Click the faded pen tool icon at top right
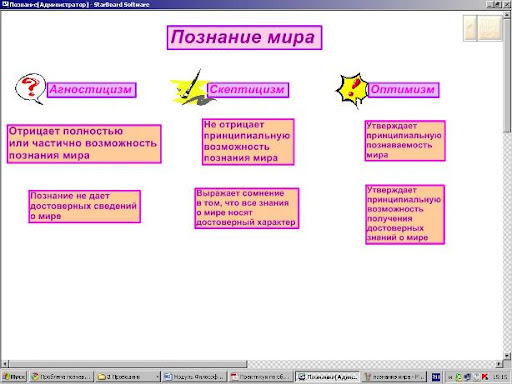 tap(470, 28)
